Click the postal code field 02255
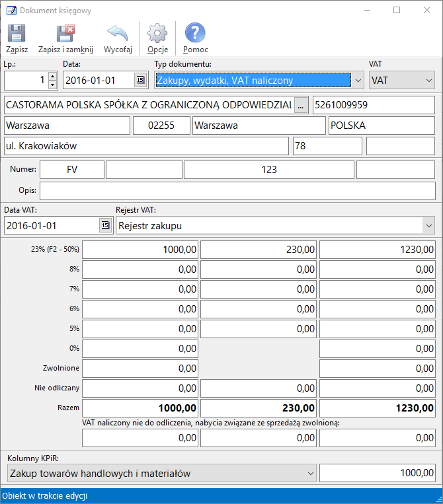The width and height of the screenshot is (443, 504). 161,126
